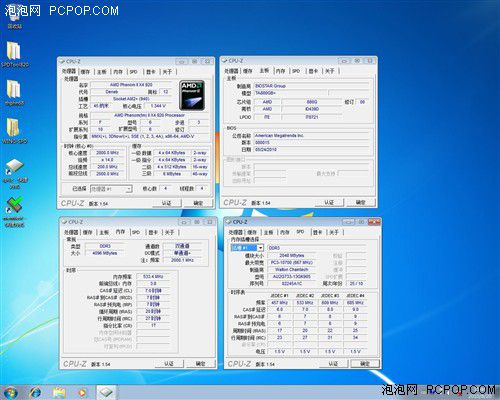Click title bar icon of the mainboard CPU-Z window

[224, 61]
